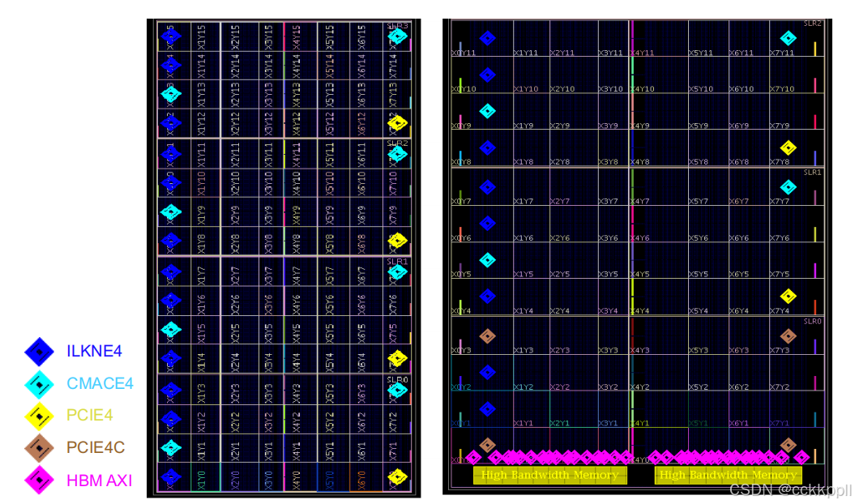Select the CMACE4 legend icon

(x=38, y=383)
